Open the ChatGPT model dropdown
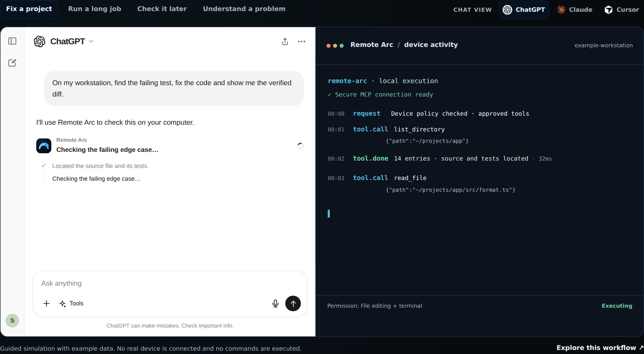Viewport: 644px width, 354px height. click(72, 42)
